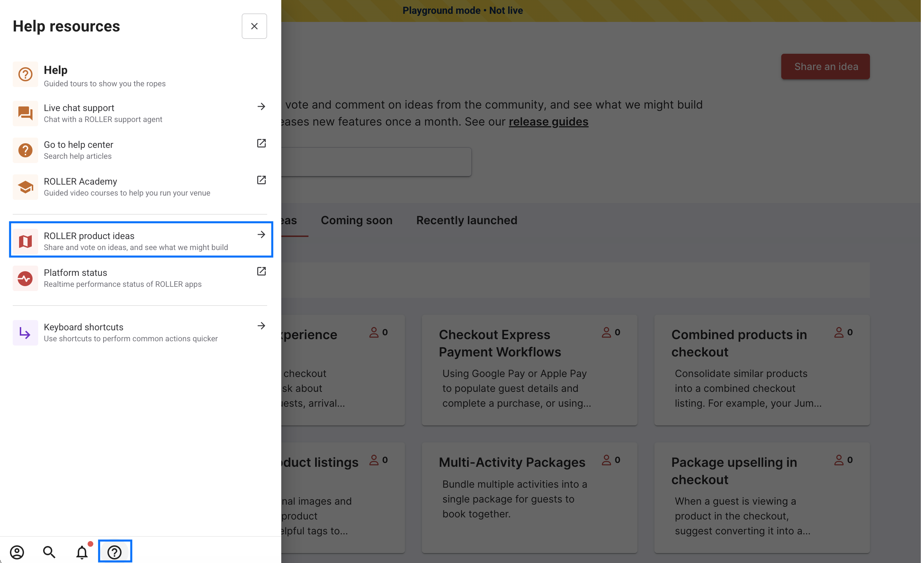Click the arrow next to Keyboard shortcuts
The image size is (924, 563).
261,326
